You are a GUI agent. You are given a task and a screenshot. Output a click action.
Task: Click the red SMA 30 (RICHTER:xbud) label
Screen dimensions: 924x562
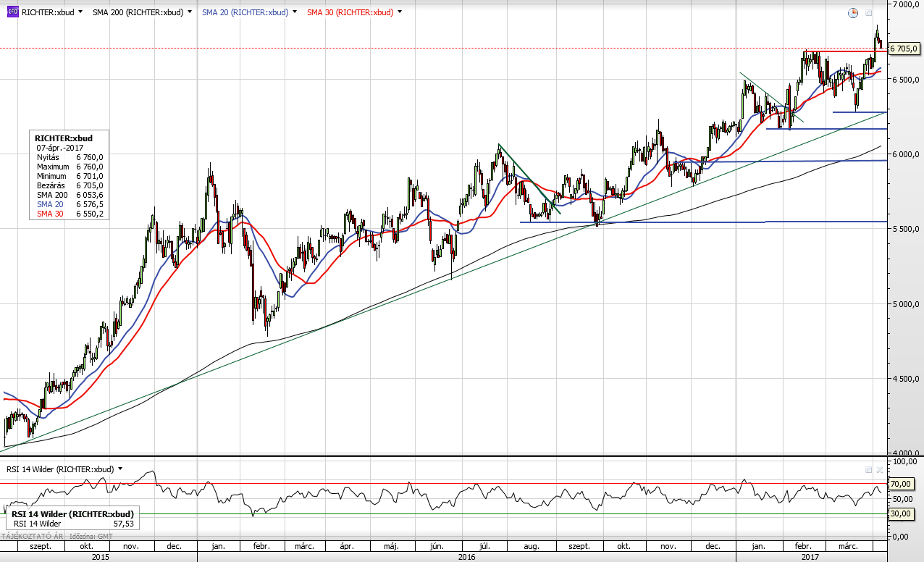[x=350, y=12]
